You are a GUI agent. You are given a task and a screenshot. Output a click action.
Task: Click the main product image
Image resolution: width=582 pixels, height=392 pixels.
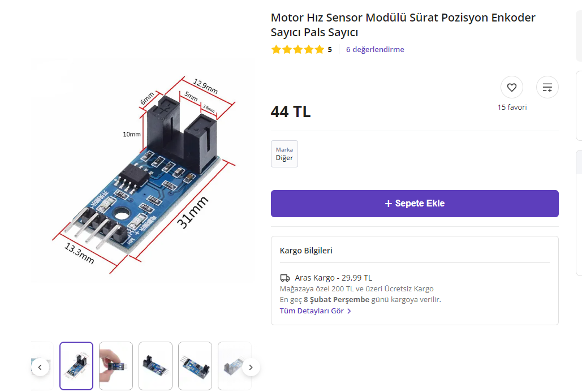[143, 171]
